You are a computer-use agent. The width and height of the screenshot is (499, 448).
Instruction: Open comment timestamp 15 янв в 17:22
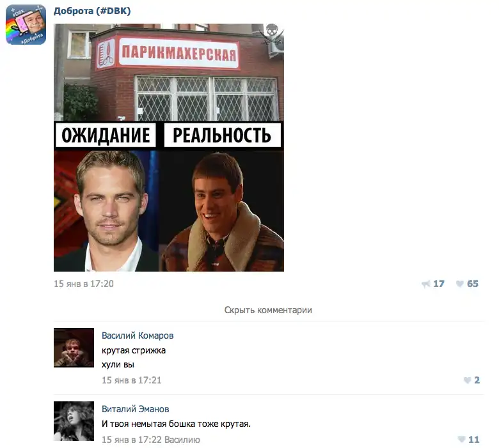pos(132,440)
